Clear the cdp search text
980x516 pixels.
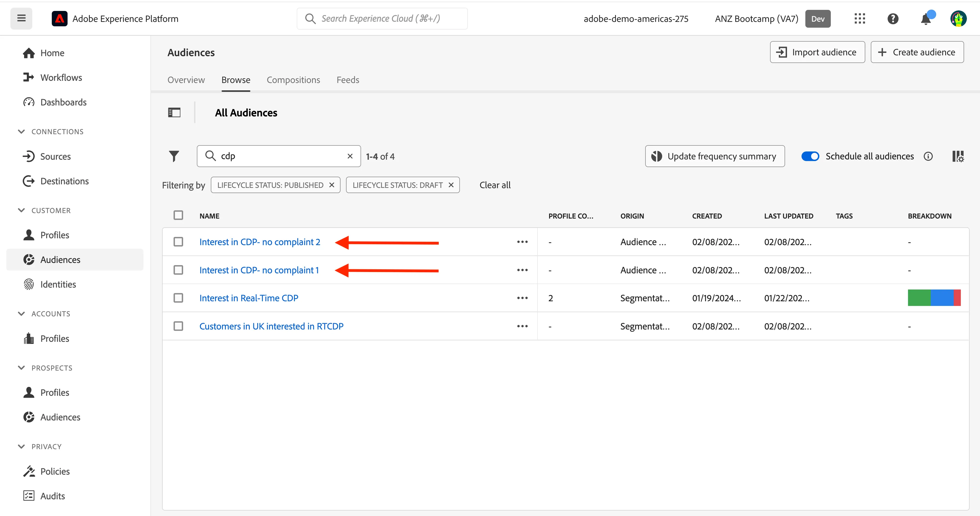point(350,156)
